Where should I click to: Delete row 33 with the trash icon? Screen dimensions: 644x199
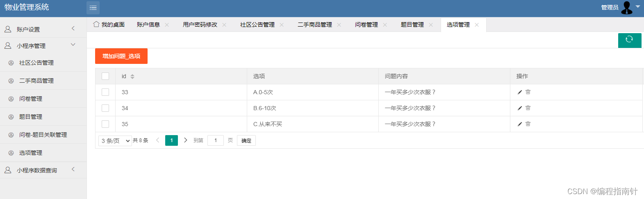pos(528,92)
